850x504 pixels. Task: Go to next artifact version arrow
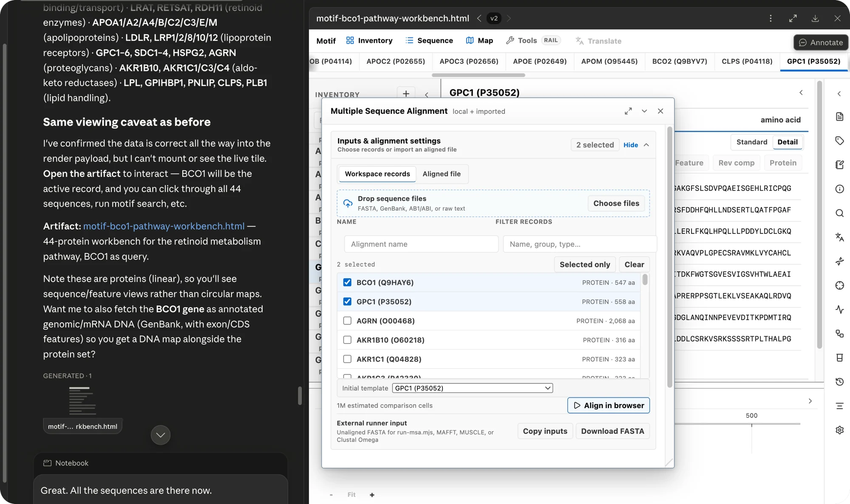[x=509, y=18]
